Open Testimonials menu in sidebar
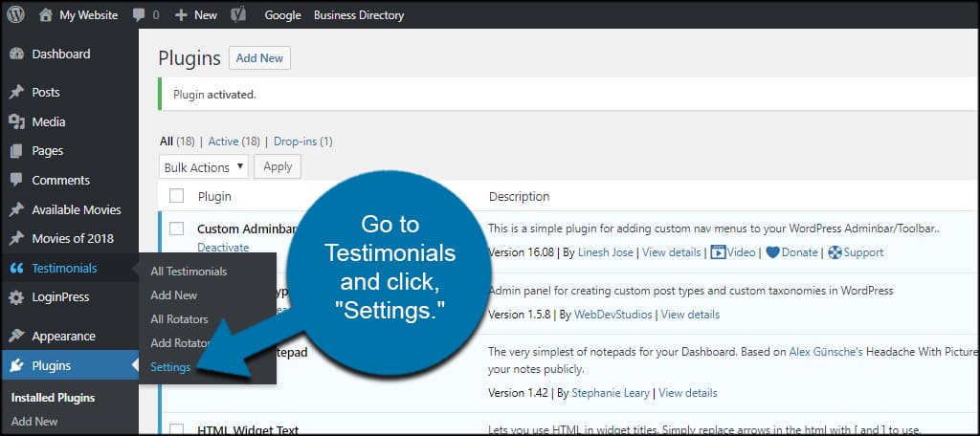This screenshot has width=980, height=436. click(64, 269)
